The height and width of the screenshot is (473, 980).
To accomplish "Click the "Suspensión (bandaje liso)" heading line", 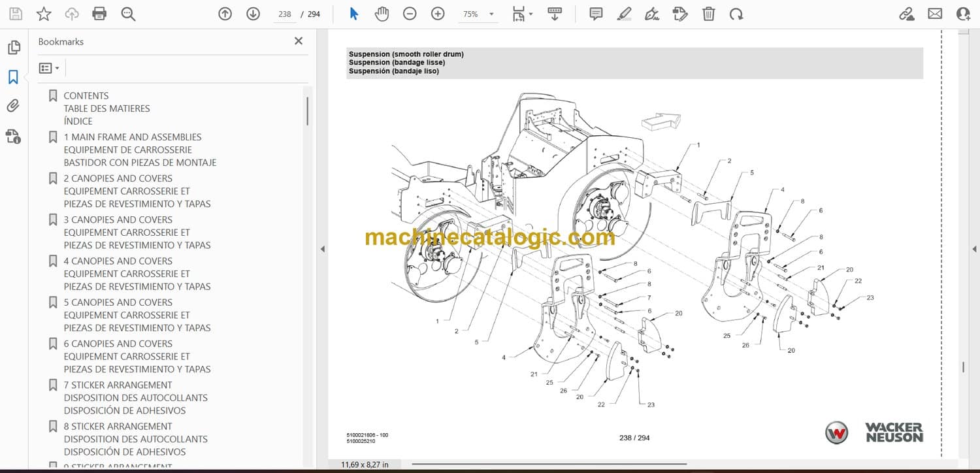I will [x=393, y=71].
